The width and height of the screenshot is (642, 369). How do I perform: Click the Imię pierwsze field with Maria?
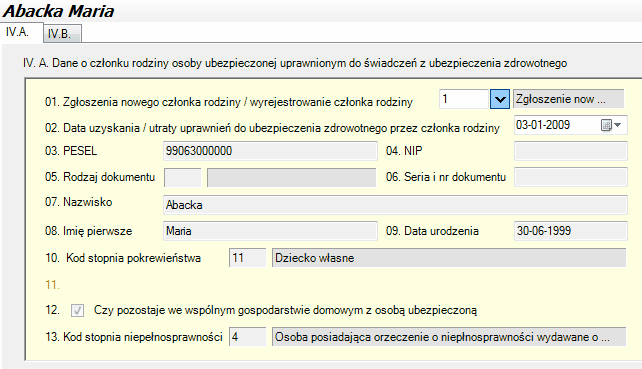pos(270,231)
